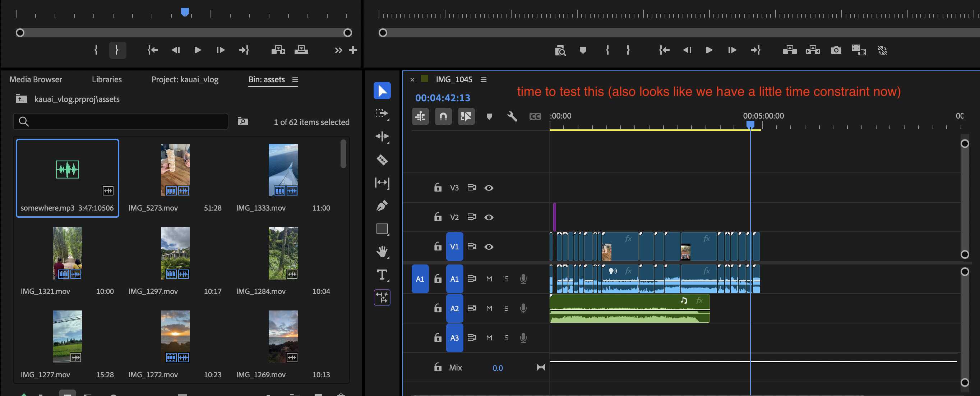Viewport: 980px width, 396px height.
Task: Expand source monitor button overflow chevrons
Action: pos(338,50)
